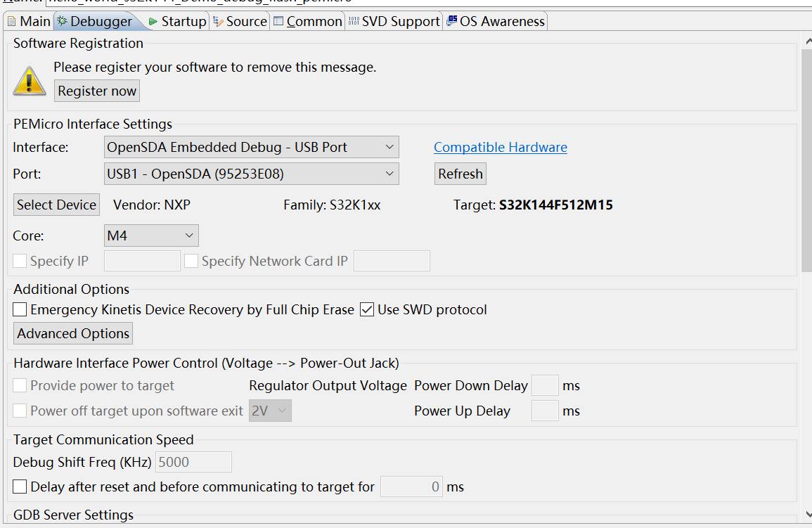Open the Core M4 dropdown
The width and height of the screenshot is (812, 528).
coord(151,236)
